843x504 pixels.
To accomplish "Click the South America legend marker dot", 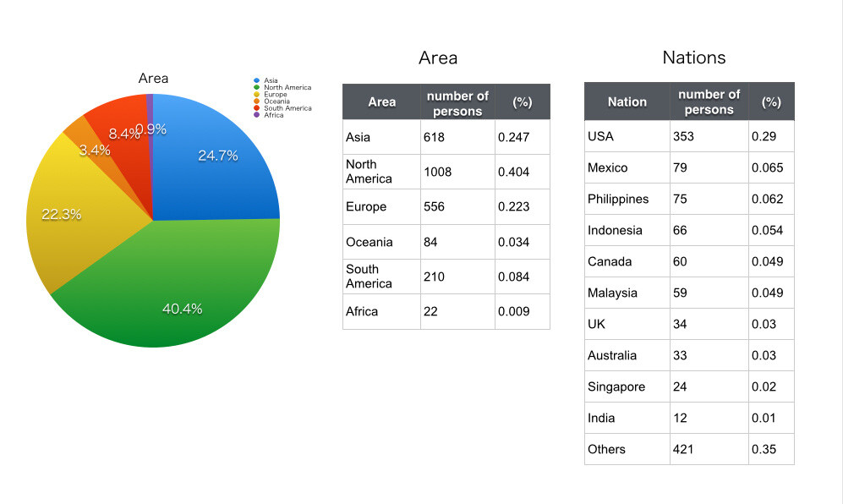I will tap(256, 107).
